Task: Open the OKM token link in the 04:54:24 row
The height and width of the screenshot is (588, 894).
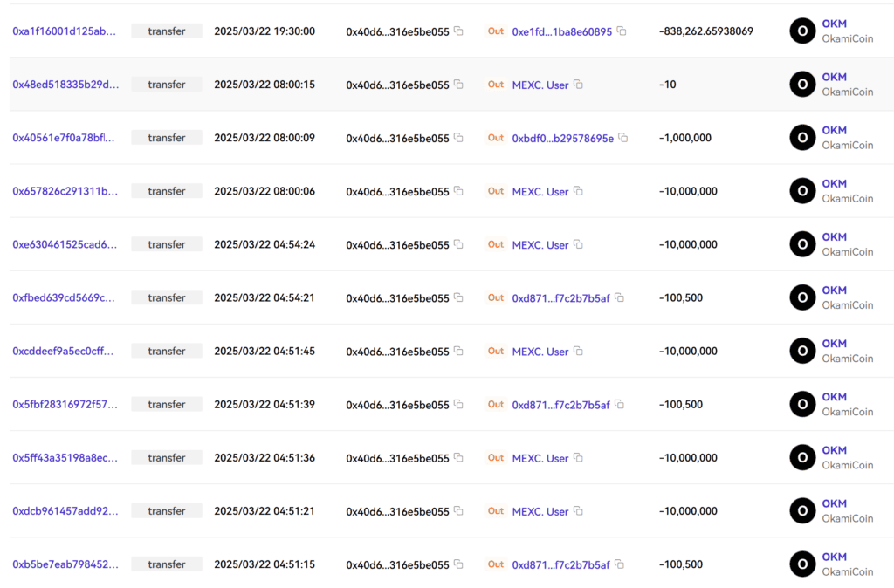Action: [x=834, y=237]
